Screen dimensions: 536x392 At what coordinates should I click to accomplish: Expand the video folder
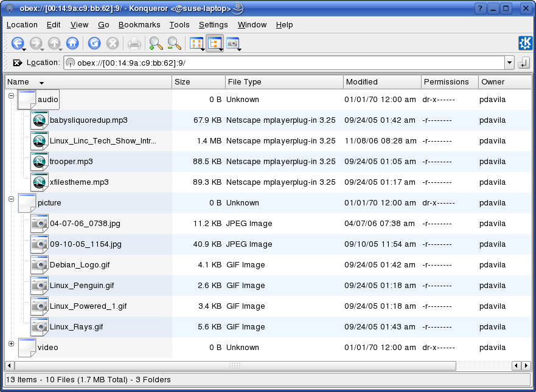[x=11, y=343]
